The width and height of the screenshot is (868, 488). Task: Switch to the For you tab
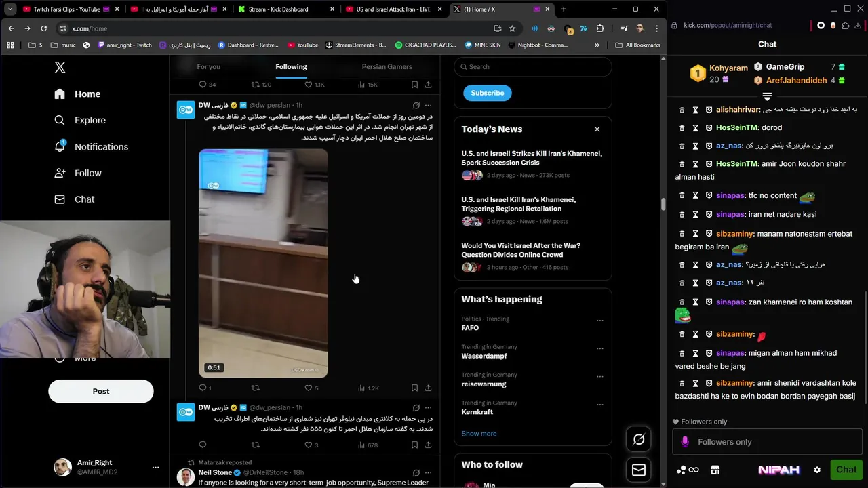pos(208,66)
